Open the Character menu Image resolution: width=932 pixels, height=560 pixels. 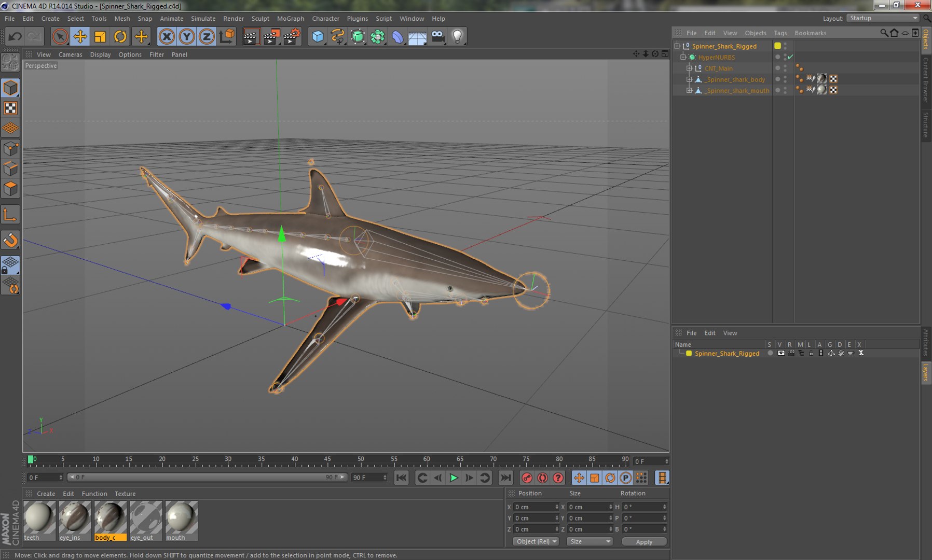[325, 18]
